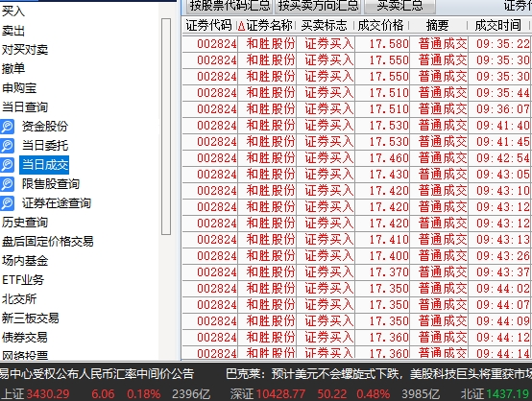Expand ETF业务 section
Viewport: 532px width, 401px height.
23,280
